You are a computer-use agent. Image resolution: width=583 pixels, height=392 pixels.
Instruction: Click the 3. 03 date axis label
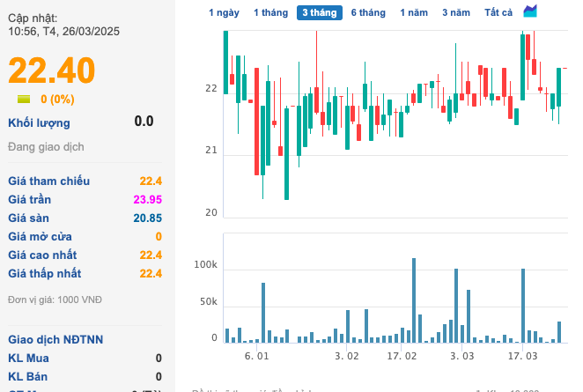pos(462,356)
